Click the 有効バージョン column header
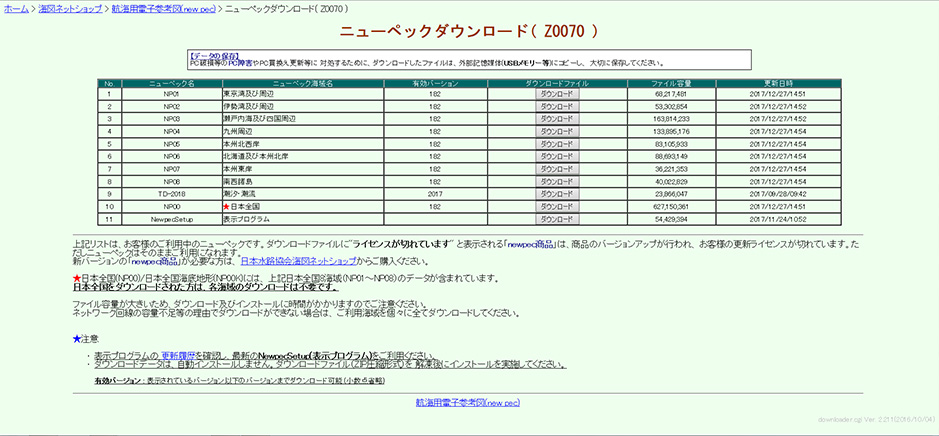 pos(435,83)
